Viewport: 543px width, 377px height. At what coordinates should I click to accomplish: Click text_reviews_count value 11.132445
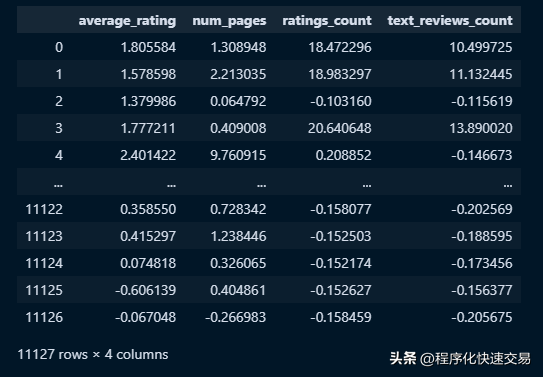(x=481, y=74)
